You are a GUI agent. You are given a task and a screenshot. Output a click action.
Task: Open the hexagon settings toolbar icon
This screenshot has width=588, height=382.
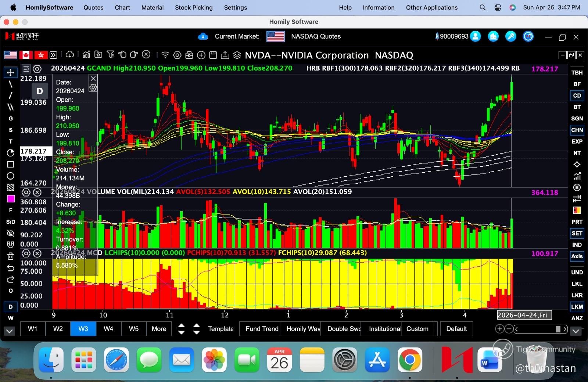click(177, 55)
